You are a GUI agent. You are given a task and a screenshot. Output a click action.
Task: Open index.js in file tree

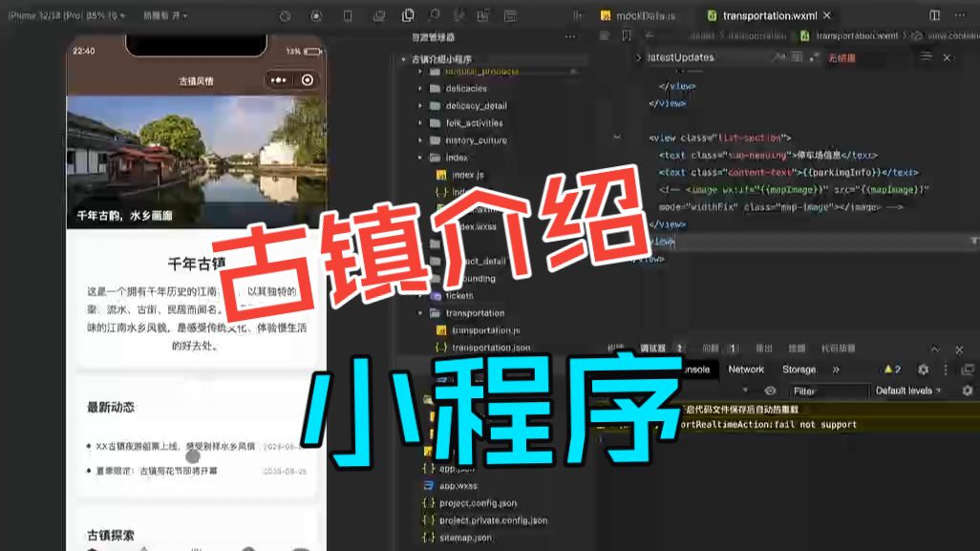pos(467,175)
